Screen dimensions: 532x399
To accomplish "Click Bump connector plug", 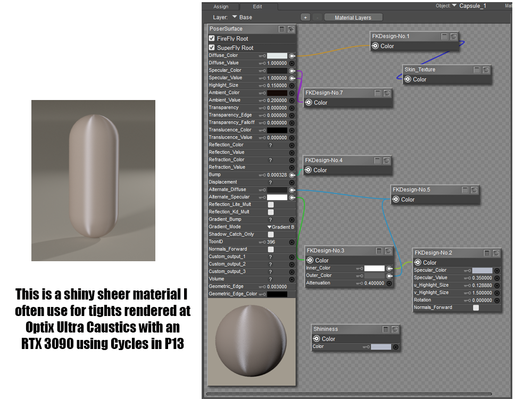I will point(292,175).
